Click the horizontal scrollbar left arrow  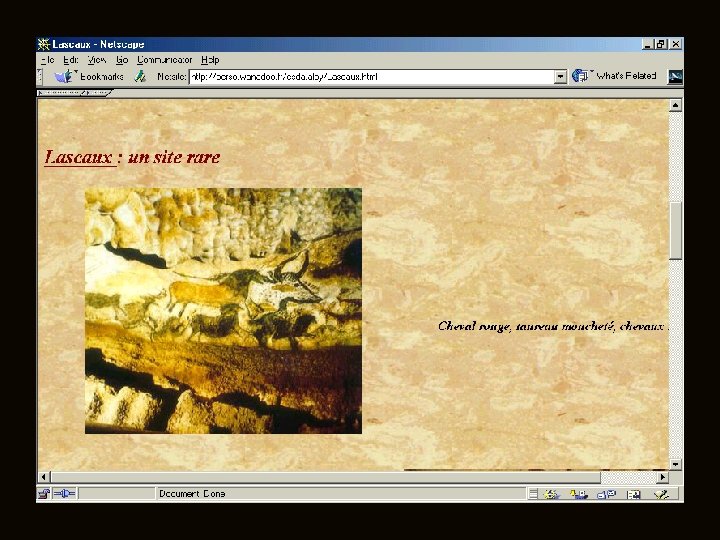(x=44, y=477)
